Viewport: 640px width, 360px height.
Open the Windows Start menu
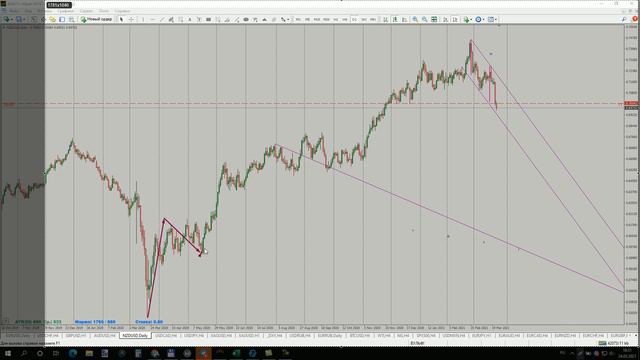[7, 353]
